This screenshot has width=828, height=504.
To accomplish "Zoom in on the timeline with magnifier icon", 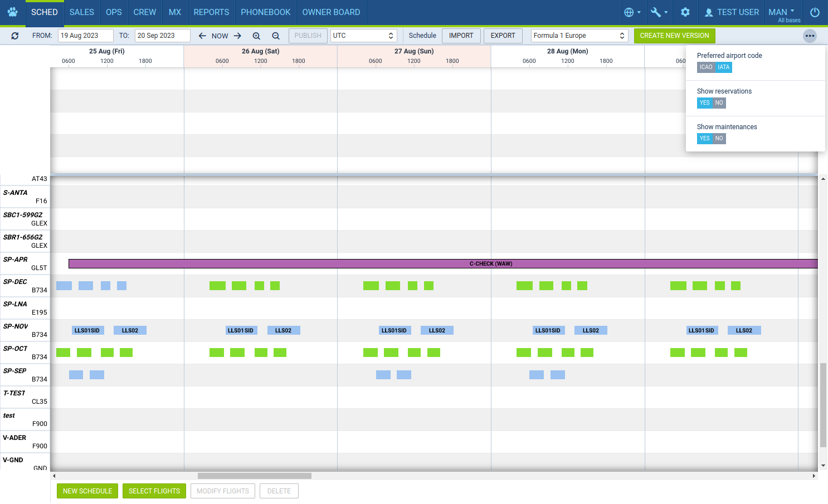I will pyautogui.click(x=256, y=35).
